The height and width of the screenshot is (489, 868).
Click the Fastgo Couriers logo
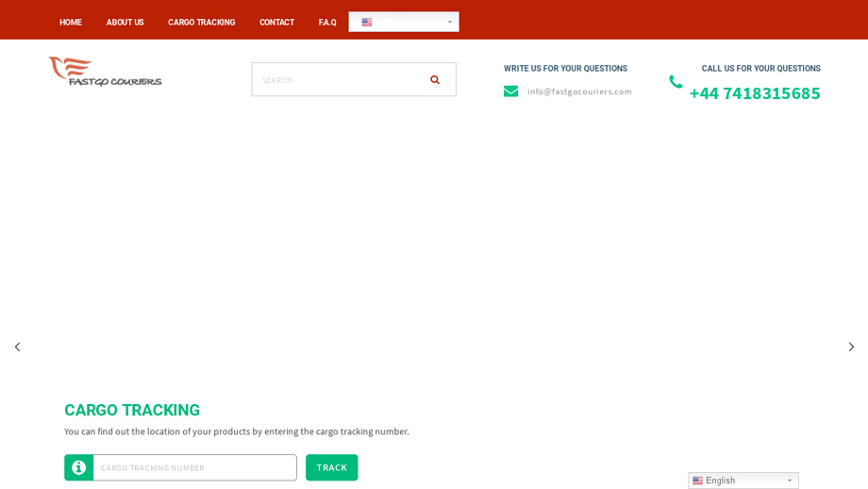(x=105, y=72)
